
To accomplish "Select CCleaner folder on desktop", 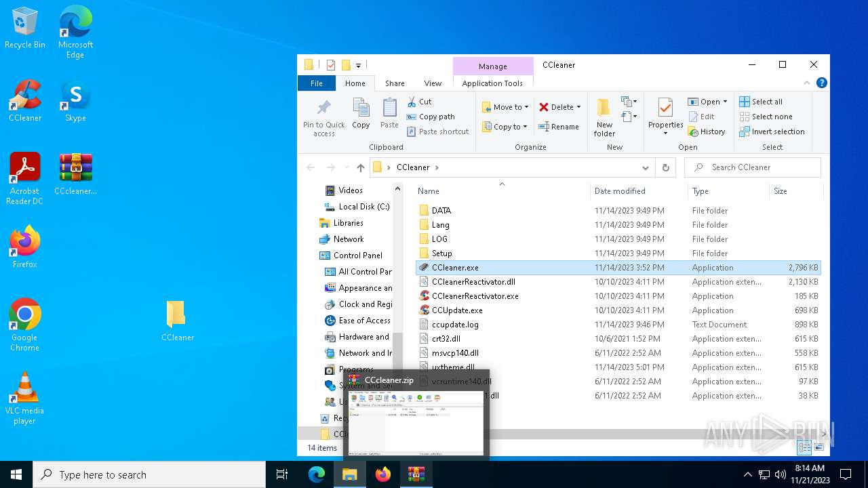I will 177,321.
